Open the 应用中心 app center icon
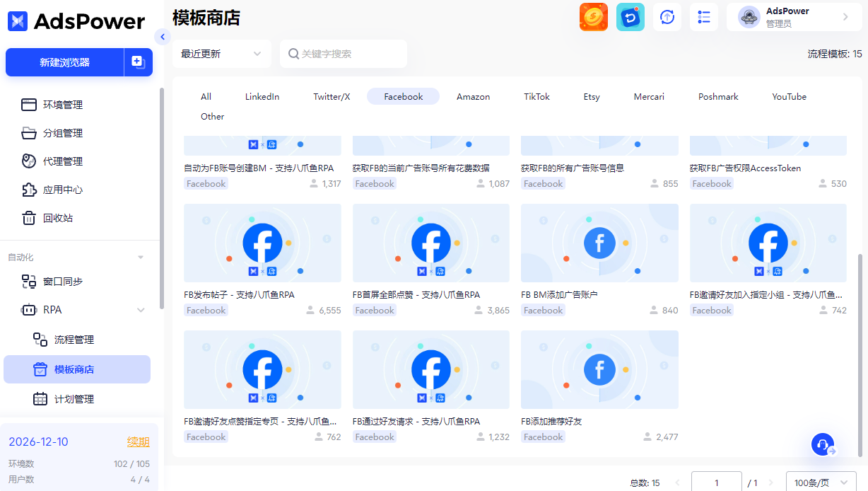This screenshot has height=491, width=868. tap(28, 189)
